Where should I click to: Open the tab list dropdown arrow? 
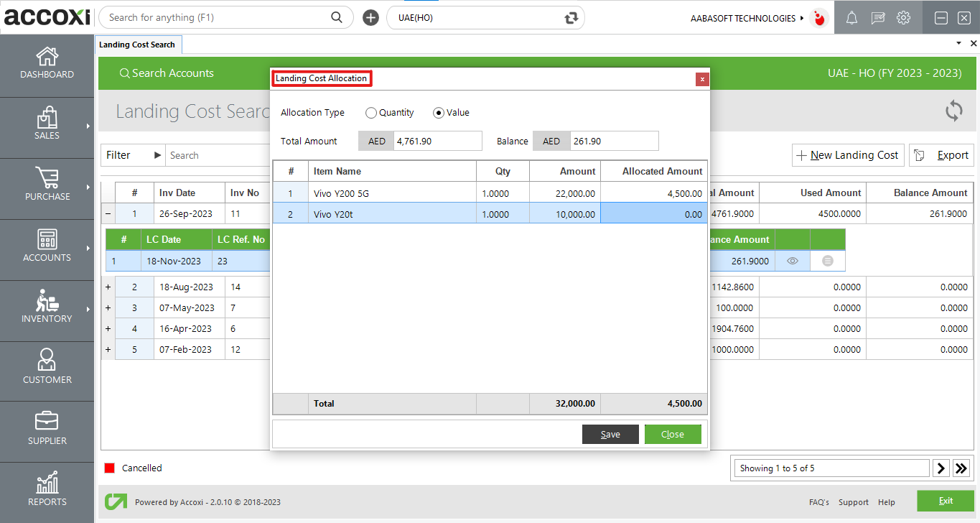[x=959, y=43]
